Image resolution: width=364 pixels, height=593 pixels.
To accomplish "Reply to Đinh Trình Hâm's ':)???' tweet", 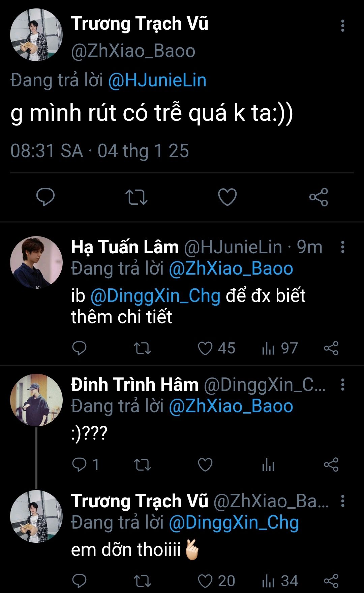I will click(x=80, y=464).
